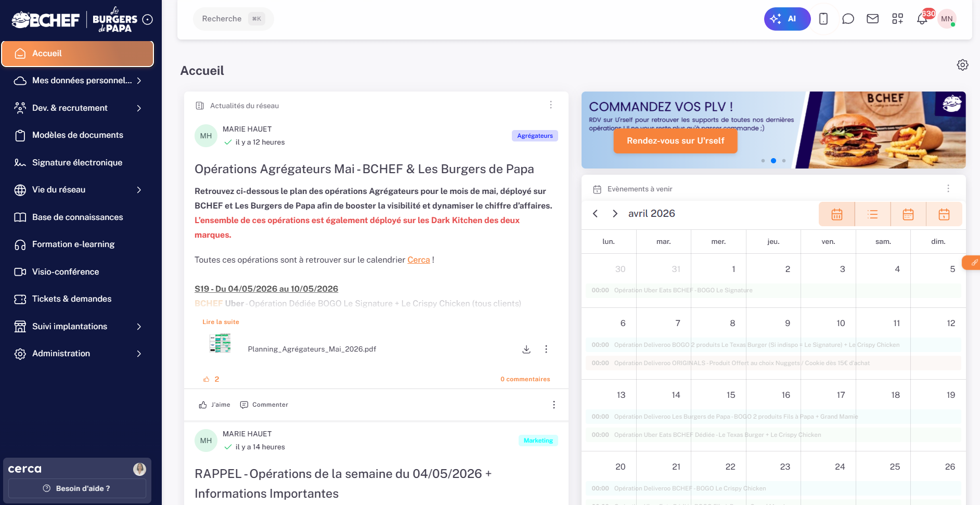Switch calendar to third grid view icon

pyautogui.click(x=908, y=214)
